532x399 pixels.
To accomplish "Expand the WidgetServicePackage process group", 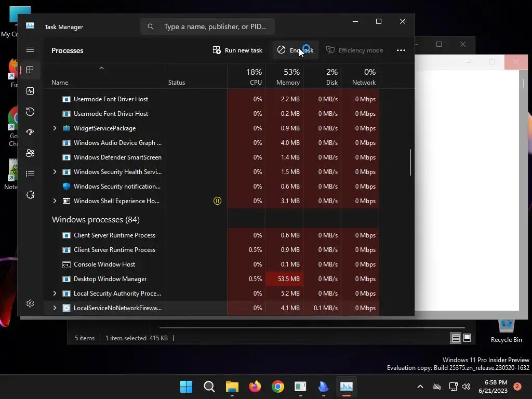I will [55, 128].
